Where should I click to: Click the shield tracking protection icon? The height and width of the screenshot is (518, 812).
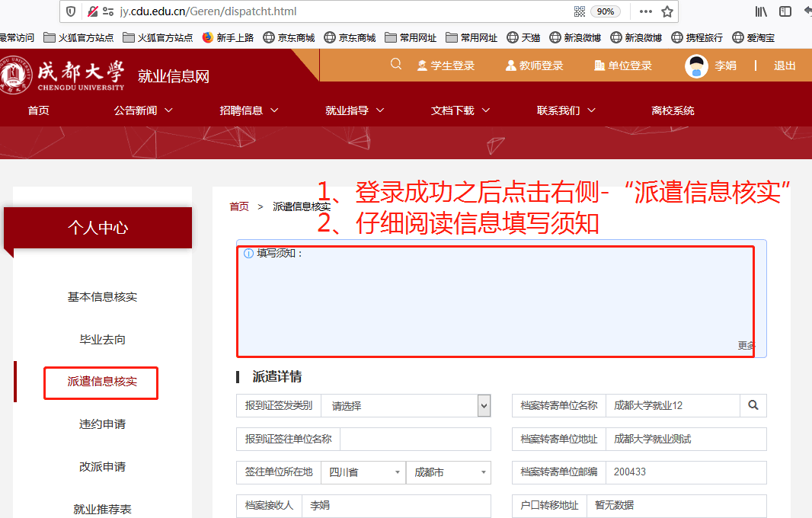[72, 11]
